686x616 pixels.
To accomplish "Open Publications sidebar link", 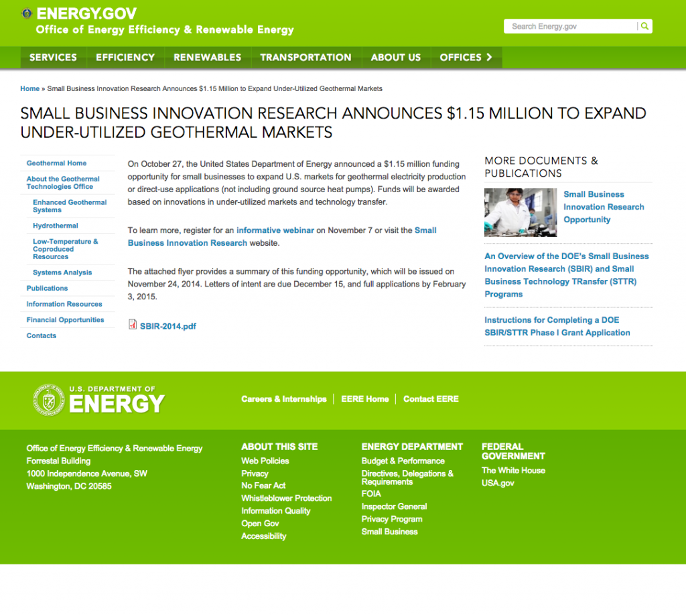I will (x=48, y=288).
